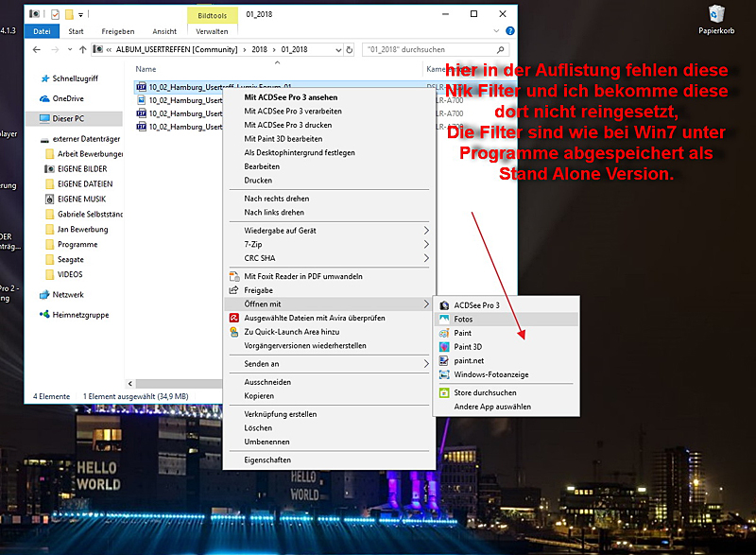Choose Mit Paint 3D bearbeiten
The width and height of the screenshot is (756, 555).
tap(283, 139)
